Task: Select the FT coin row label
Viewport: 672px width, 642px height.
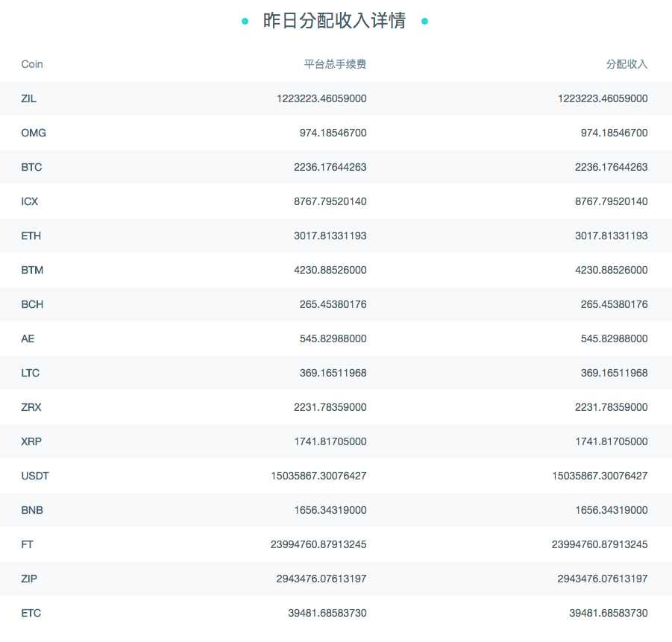Action: point(27,544)
